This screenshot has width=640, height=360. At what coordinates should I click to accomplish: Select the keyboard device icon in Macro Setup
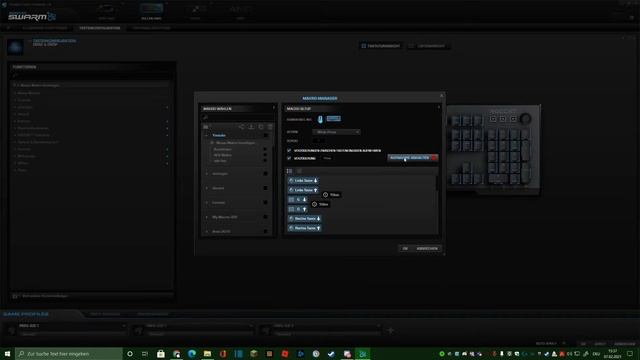click(333, 118)
